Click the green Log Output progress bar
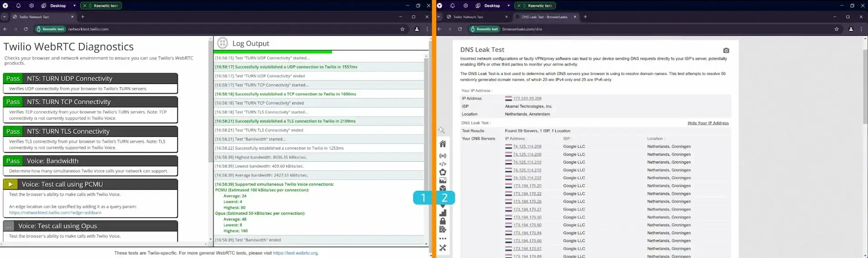 coord(273,52)
